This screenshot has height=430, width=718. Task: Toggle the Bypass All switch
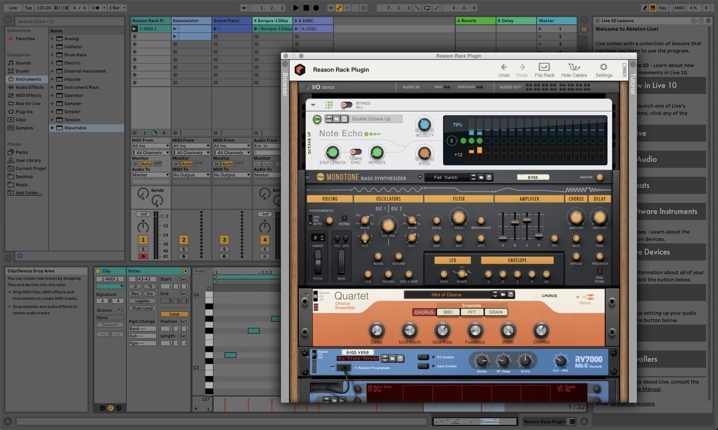click(x=347, y=104)
